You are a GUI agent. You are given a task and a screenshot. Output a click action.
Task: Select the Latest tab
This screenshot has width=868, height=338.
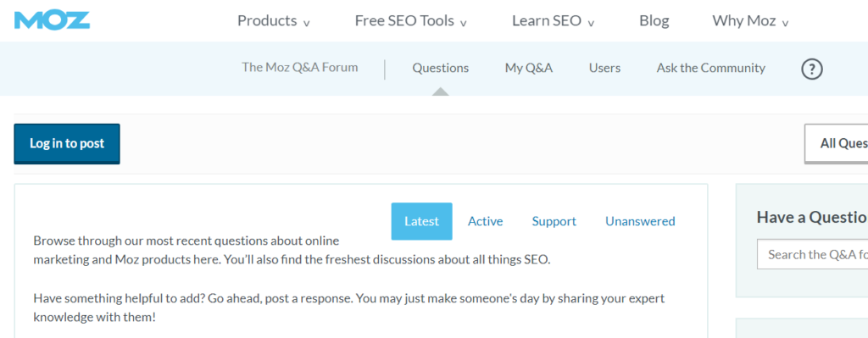(422, 221)
